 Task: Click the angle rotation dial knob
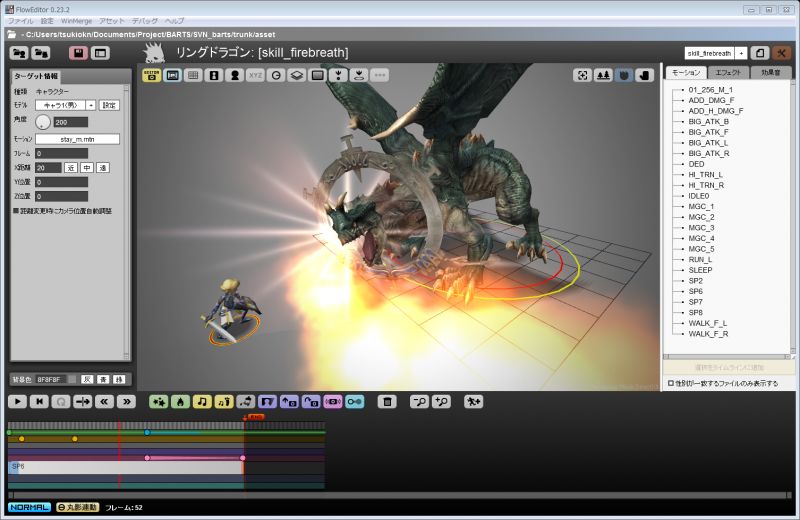tap(43, 122)
